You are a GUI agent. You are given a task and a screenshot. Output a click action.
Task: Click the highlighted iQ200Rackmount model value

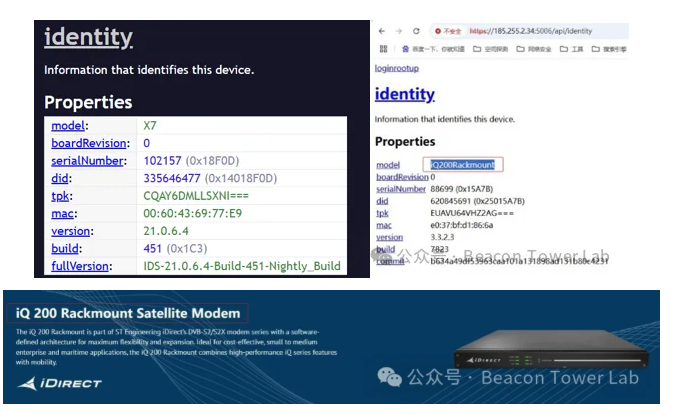pos(462,165)
